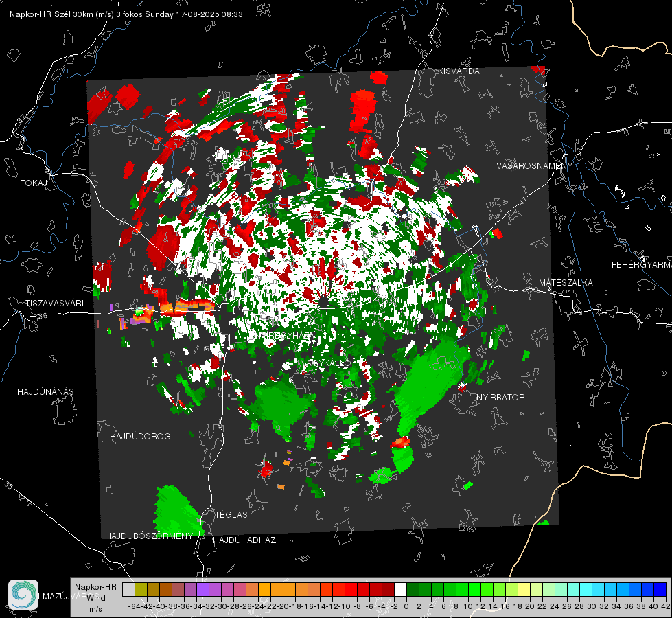Viewport: 672px width, 618px height.
Task: Click the 30 value on the legend scale
Action: 592,606
